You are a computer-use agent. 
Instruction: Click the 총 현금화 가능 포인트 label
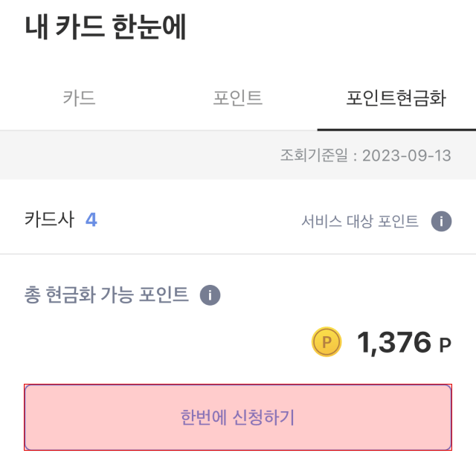click(x=106, y=295)
